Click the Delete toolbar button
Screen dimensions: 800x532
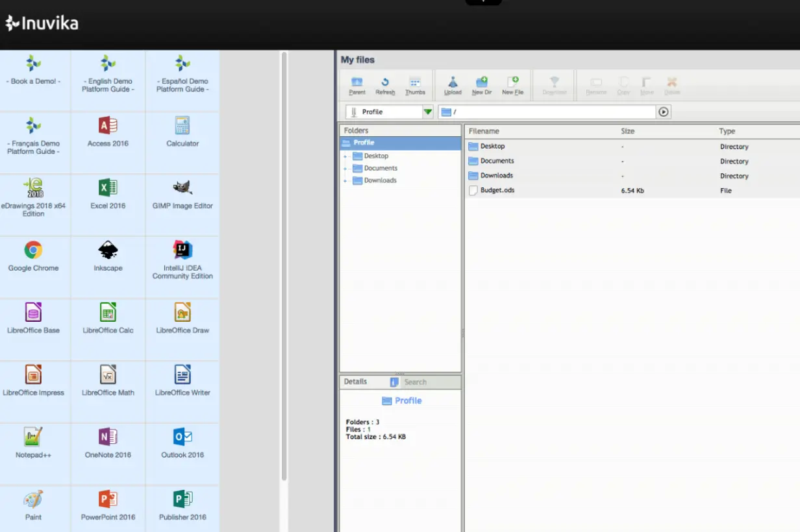(672, 86)
